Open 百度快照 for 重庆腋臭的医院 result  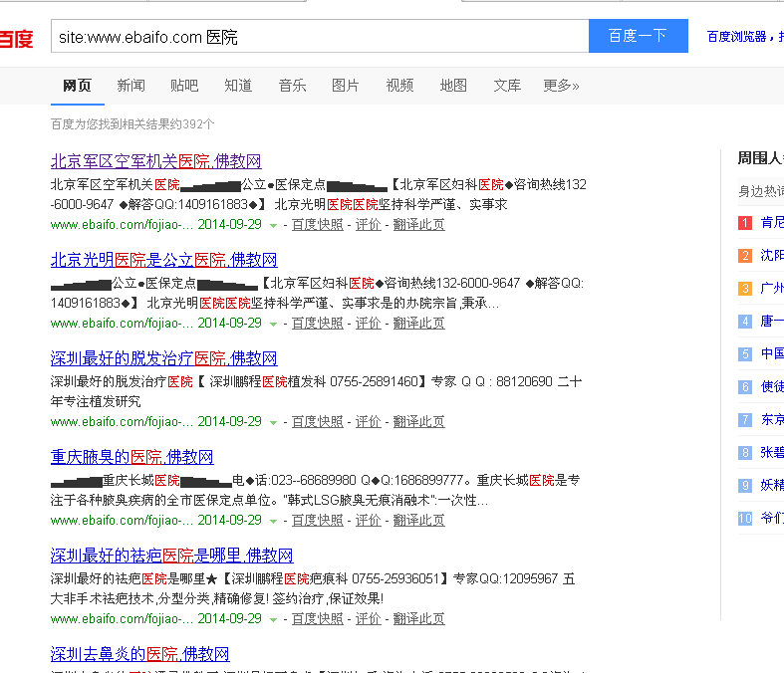point(318,520)
